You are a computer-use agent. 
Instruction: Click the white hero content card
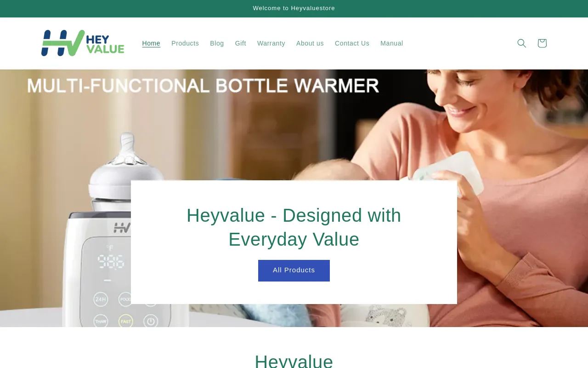[294, 242]
